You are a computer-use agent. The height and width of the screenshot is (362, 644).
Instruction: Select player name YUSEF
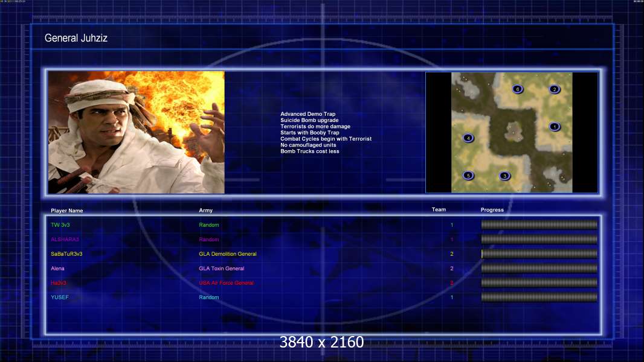(x=60, y=297)
